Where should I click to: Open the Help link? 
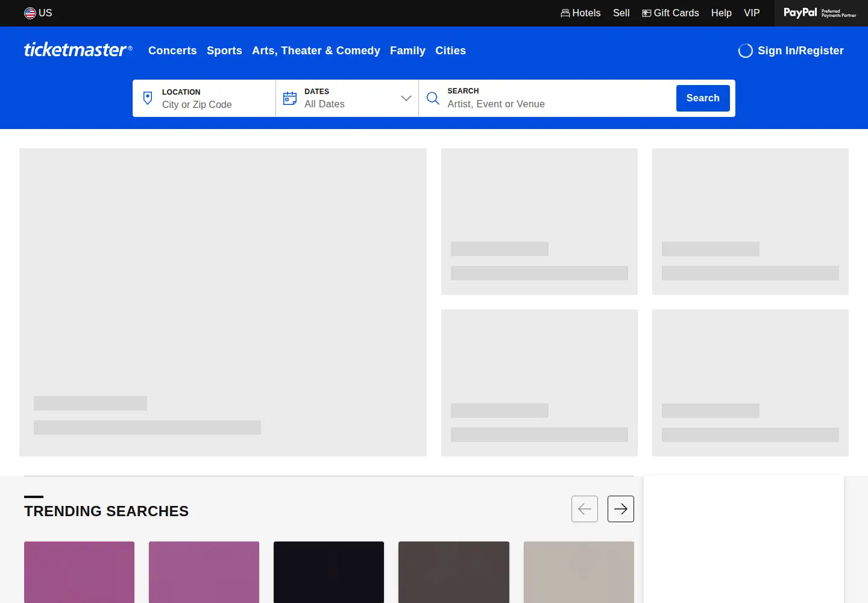(x=721, y=13)
